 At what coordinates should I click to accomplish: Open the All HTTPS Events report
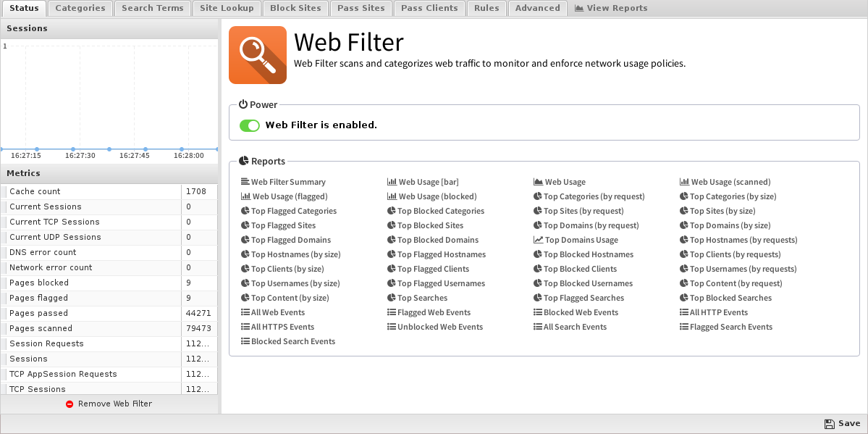tap(282, 327)
